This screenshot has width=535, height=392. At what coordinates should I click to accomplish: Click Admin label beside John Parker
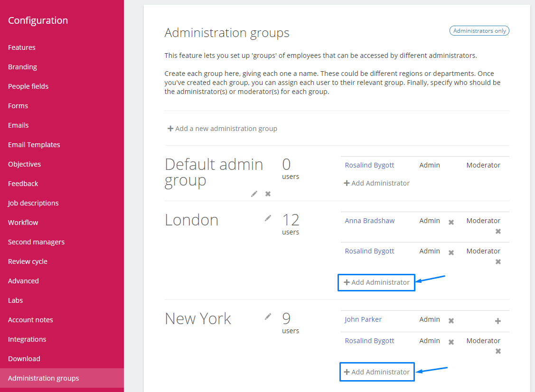tap(430, 319)
